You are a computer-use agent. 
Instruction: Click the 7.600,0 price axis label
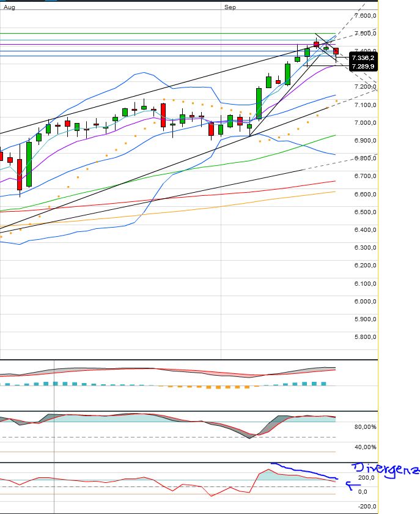click(366, 16)
